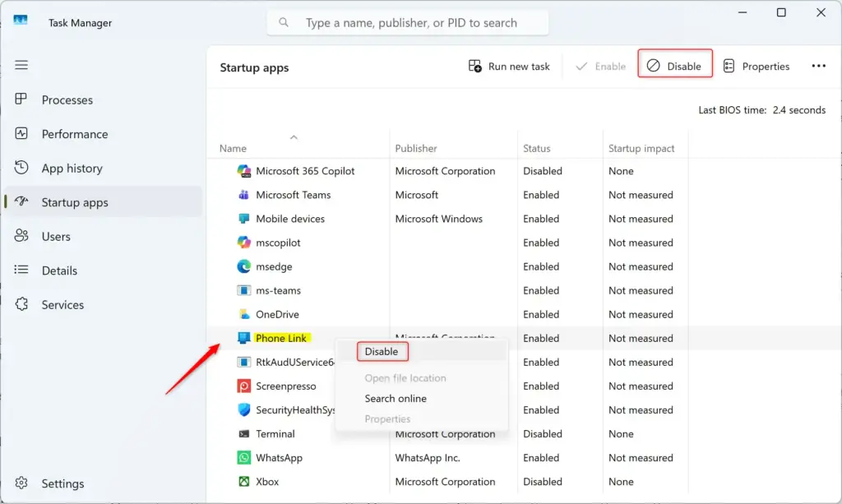Go to the Users page

click(103, 237)
